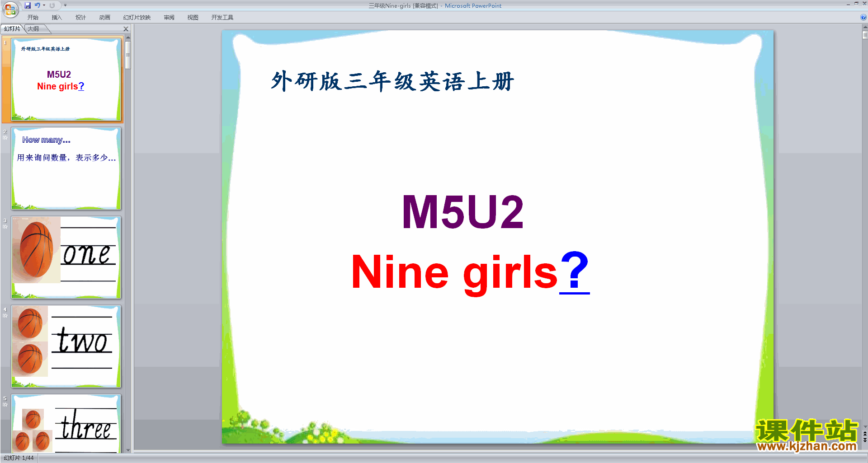Image resolution: width=868 pixels, height=463 pixels.
Task: Click animation star icon under slide 3 number
Action: point(5,227)
